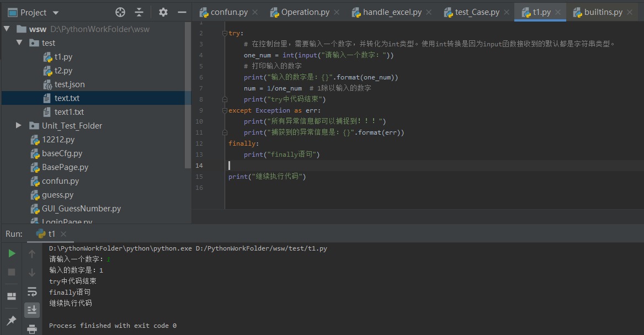This screenshot has height=335, width=644.
Task: Close the confun.py tab
Action: [x=255, y=12]
